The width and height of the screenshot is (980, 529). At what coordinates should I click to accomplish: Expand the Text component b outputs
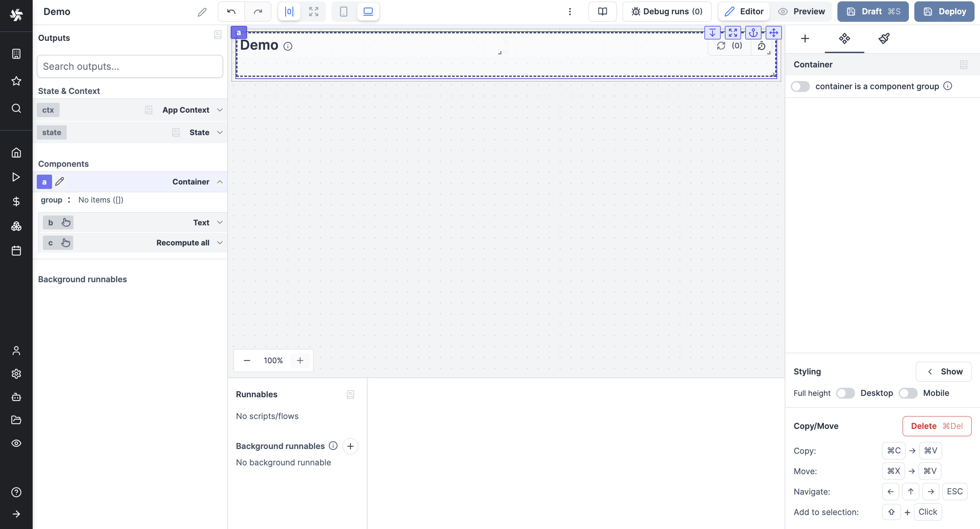pyautogui.click(x=219, y=223)
